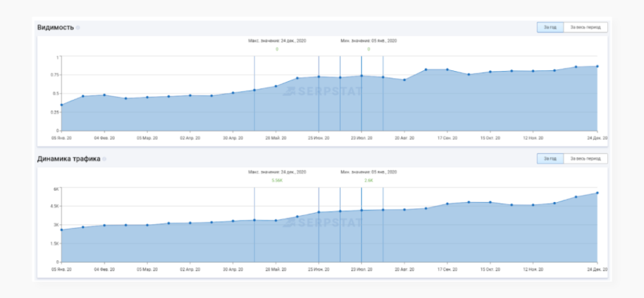644x298 pixels.
Task: Click traffic data point at 15 Окт. 20
Action: pos(490,202)
